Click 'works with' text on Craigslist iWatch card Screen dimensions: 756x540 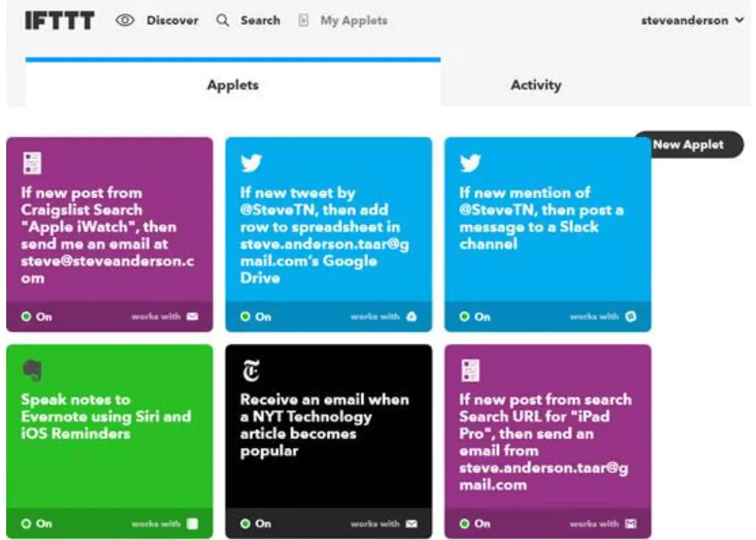click(x=155, y=316)
